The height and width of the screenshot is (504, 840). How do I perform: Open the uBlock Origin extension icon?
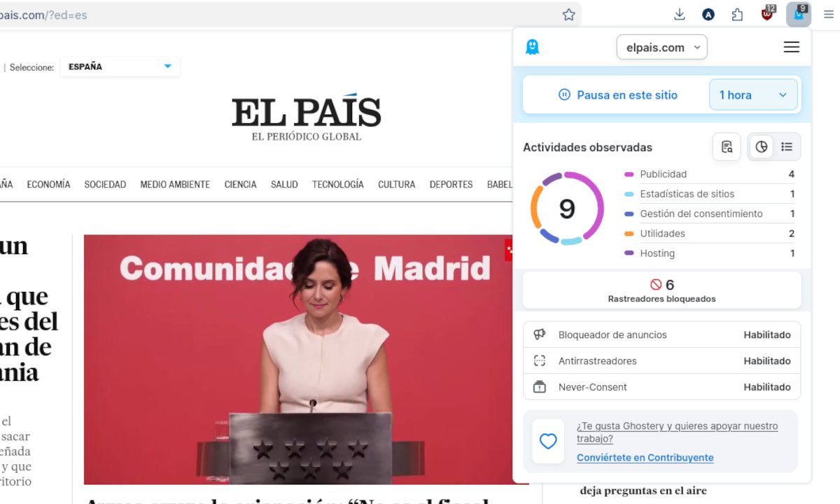[x=767, y=14]
